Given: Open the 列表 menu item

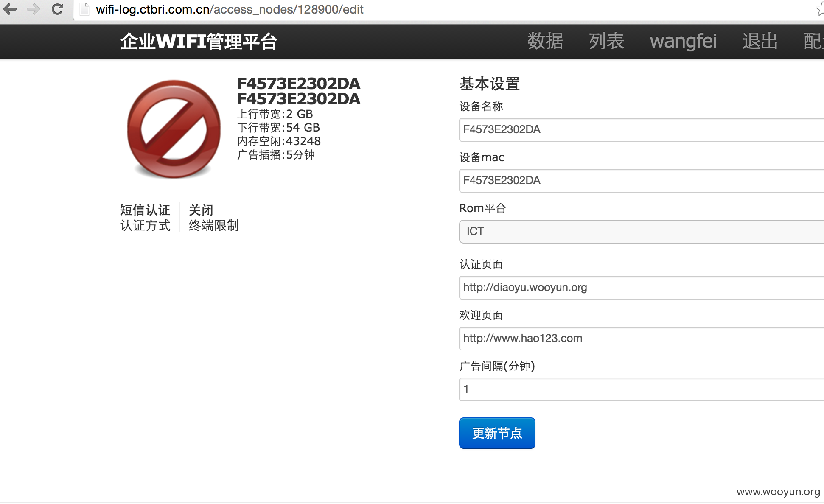Looking at the screenshot, I should [x=606, y=41].
